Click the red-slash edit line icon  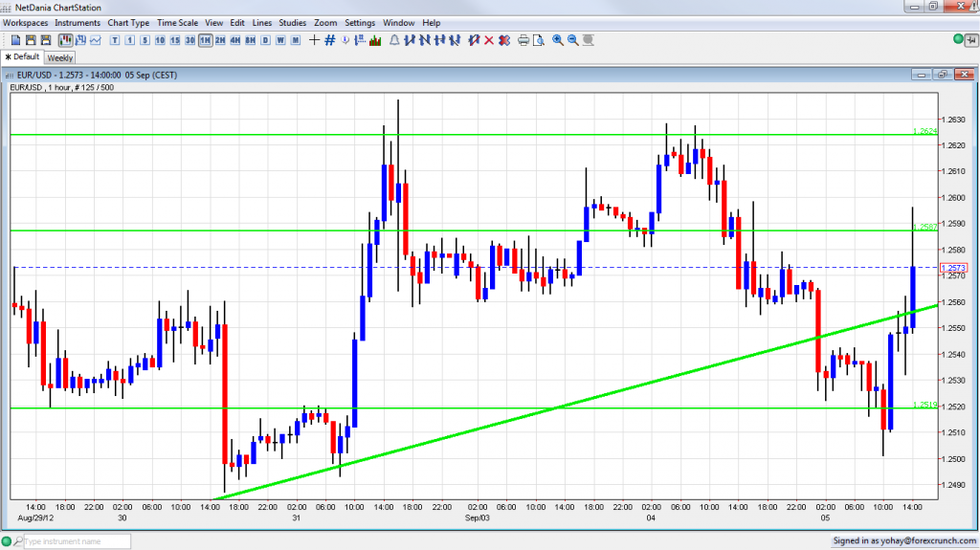point(474,40)
